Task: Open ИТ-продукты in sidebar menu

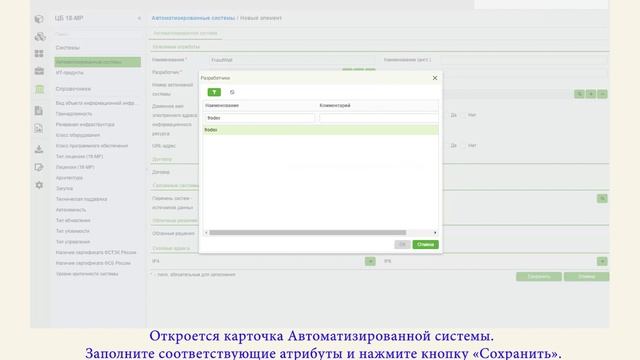Action: click(70, 73)
